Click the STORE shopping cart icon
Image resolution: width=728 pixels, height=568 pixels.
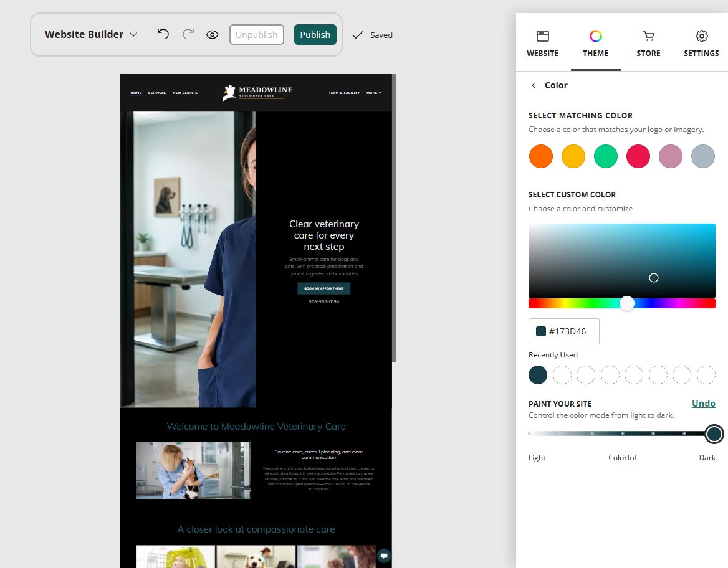click(649, 35)
